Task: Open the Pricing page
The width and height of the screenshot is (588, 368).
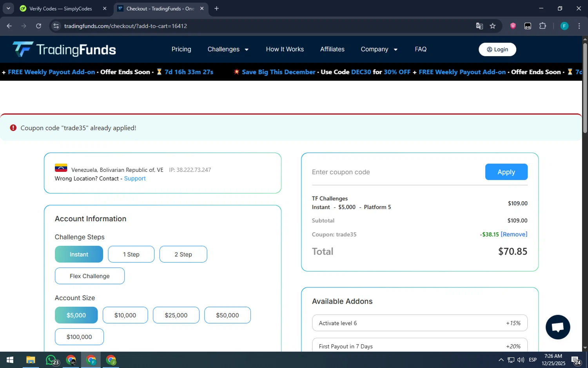Action: coord(181,49)
